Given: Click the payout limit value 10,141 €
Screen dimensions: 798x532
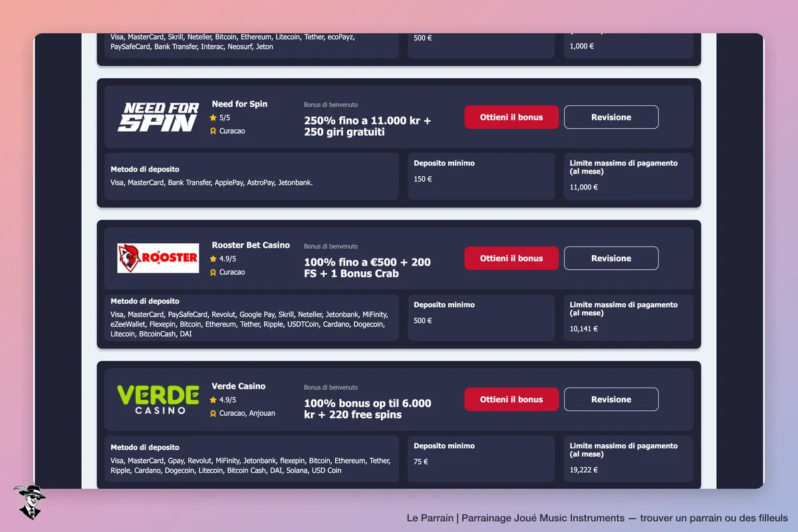Looking at the screenshot, I should [x=584, y=329].
